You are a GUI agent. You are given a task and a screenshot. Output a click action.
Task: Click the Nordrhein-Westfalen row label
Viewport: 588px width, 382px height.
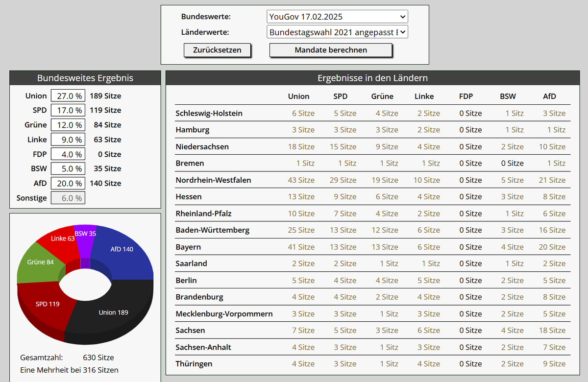pyautogui.click(x=213, y=180)
